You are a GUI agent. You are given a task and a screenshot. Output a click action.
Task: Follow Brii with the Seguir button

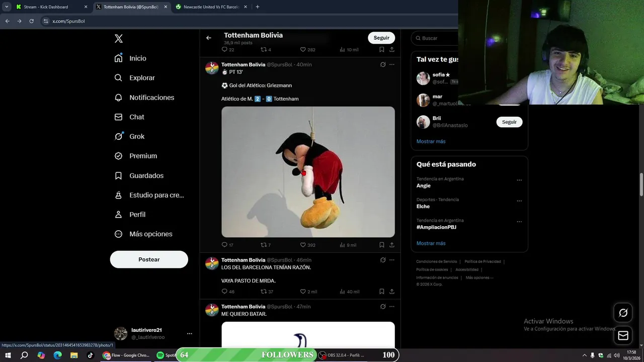[x=509, y=122]
